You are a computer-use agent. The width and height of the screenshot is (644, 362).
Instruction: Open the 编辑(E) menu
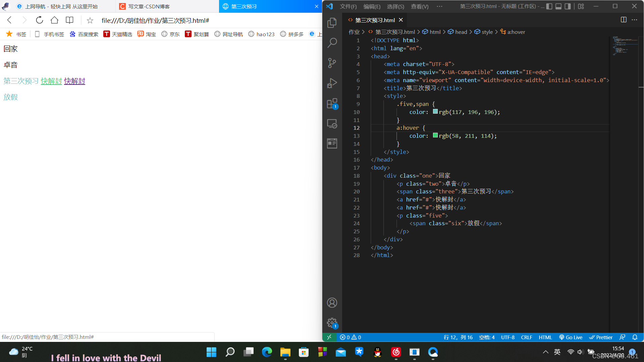pyautogui.click(x=372, y=6)
